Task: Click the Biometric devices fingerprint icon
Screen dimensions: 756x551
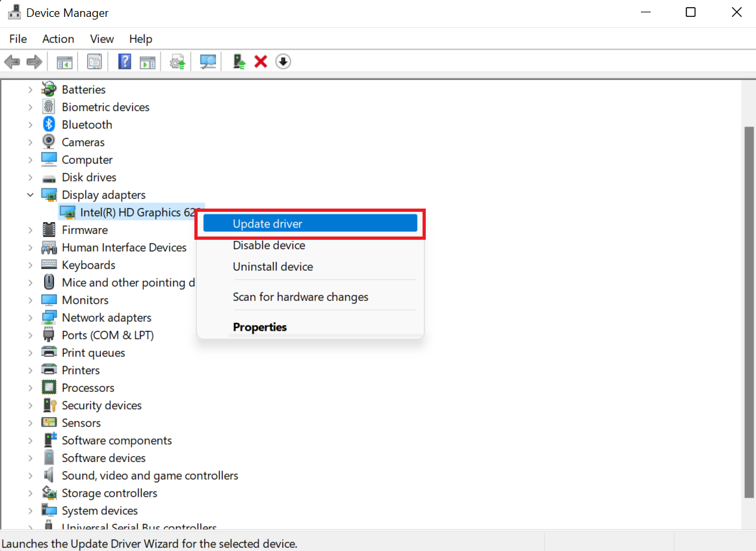Action: [x=49, y=107]
